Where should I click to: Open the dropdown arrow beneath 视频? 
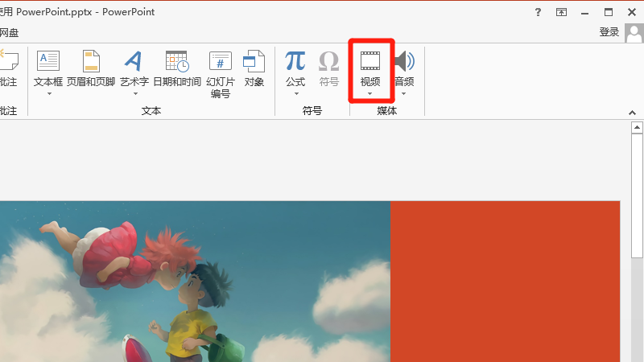click(370, 93)
